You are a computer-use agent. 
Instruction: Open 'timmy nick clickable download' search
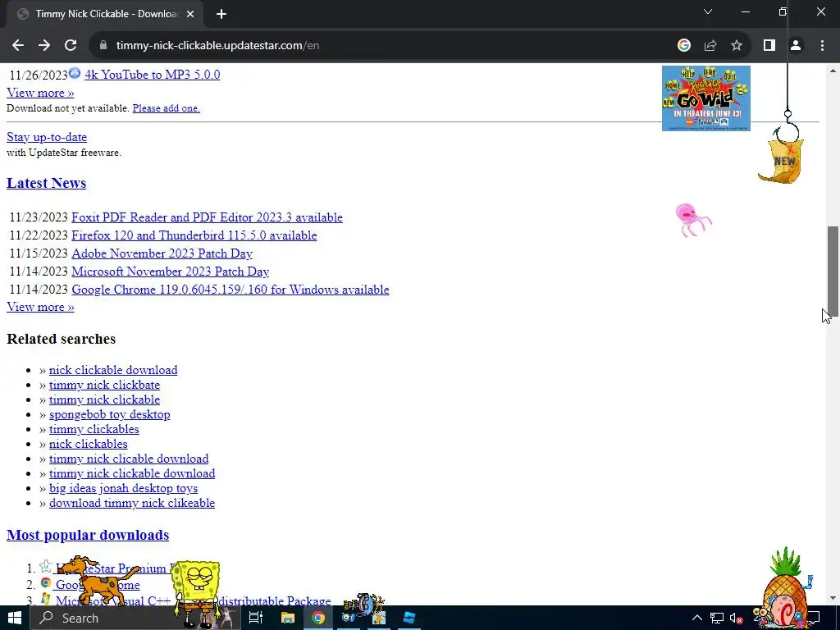132,473
